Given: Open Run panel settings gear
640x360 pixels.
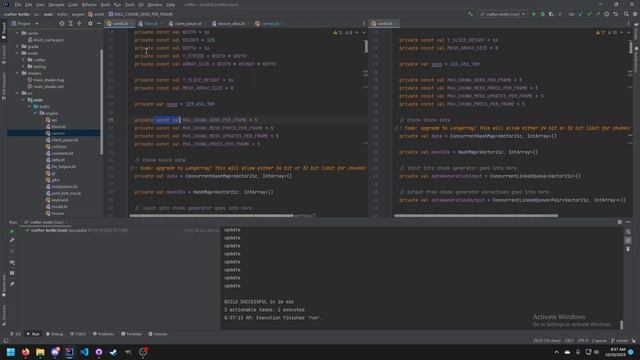Looking at the screenshot, I should pos(620,222).
